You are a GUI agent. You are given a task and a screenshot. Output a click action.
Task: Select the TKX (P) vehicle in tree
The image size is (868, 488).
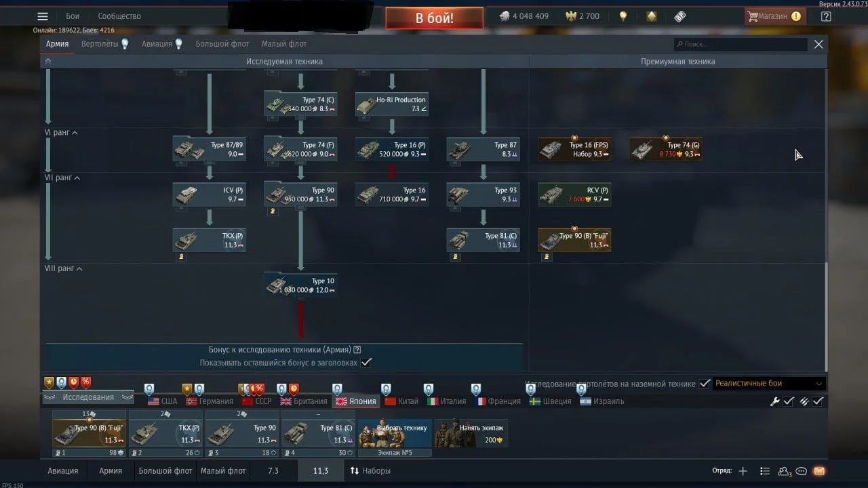point(209,240)
